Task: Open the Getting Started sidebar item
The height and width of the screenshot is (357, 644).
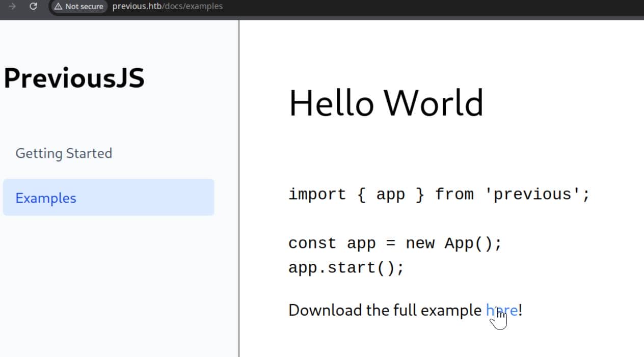Action: [x=64, y=153]
